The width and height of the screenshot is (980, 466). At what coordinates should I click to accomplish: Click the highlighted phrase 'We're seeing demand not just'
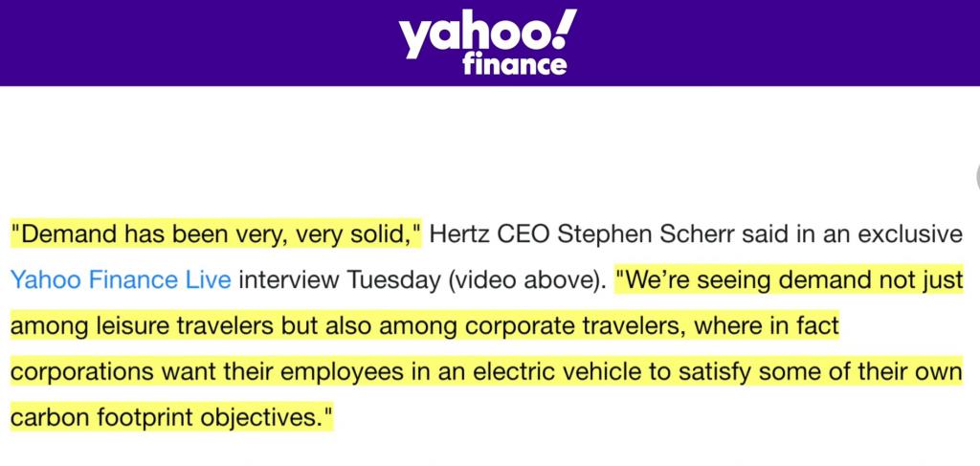(x=790, y=280)
